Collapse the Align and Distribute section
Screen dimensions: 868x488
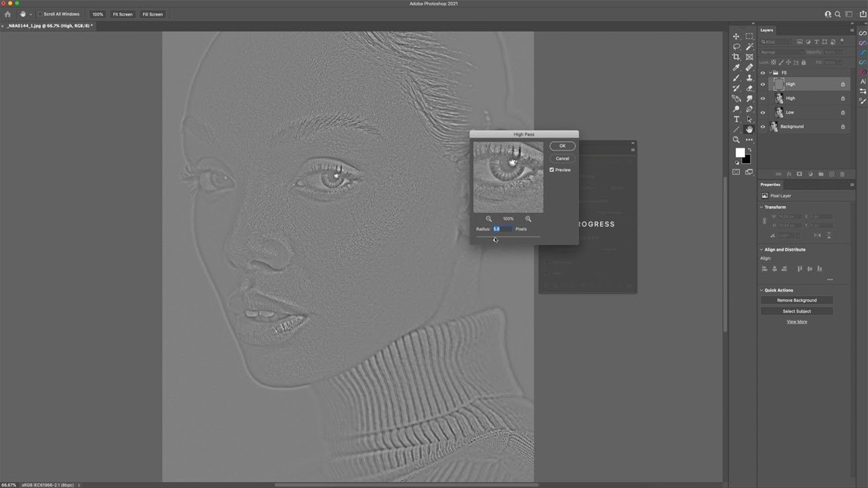(x=762, y=249)
